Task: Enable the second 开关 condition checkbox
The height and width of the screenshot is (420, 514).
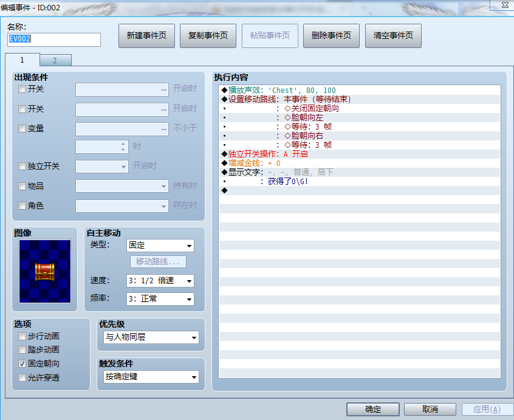Action: (x=22, y=109)
